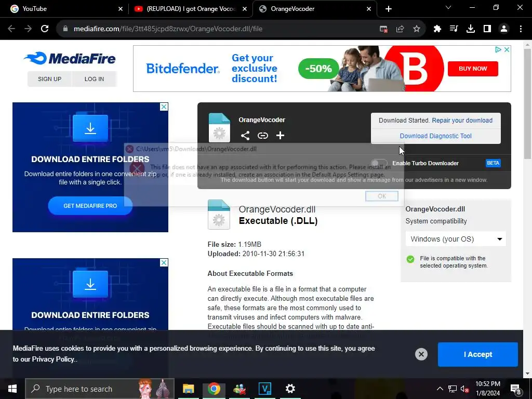
Task: Toggle Chrome side panel icon
Action: (x=487, y=29)
